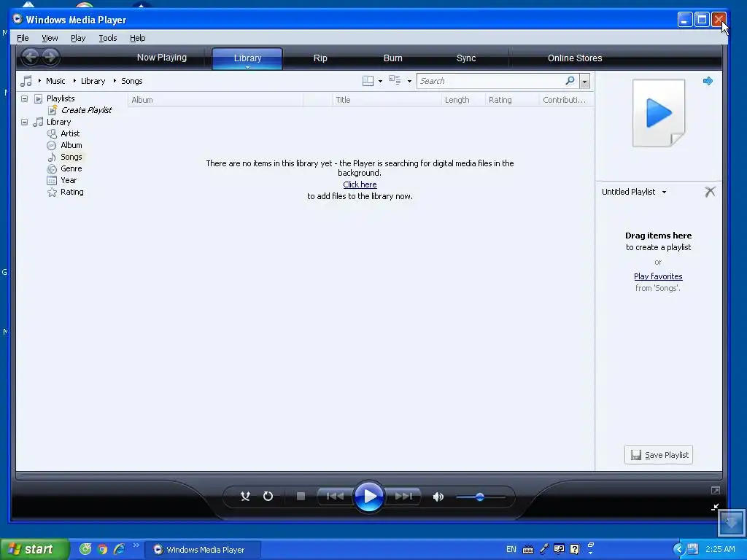Expand the View Options dropdown arrow
This screenshot has height=560, width=747.
tap(409, 82)
